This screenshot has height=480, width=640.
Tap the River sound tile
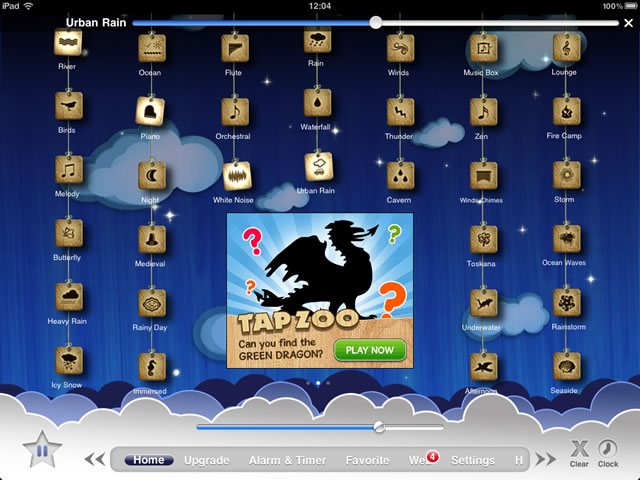tap(68, 43)
